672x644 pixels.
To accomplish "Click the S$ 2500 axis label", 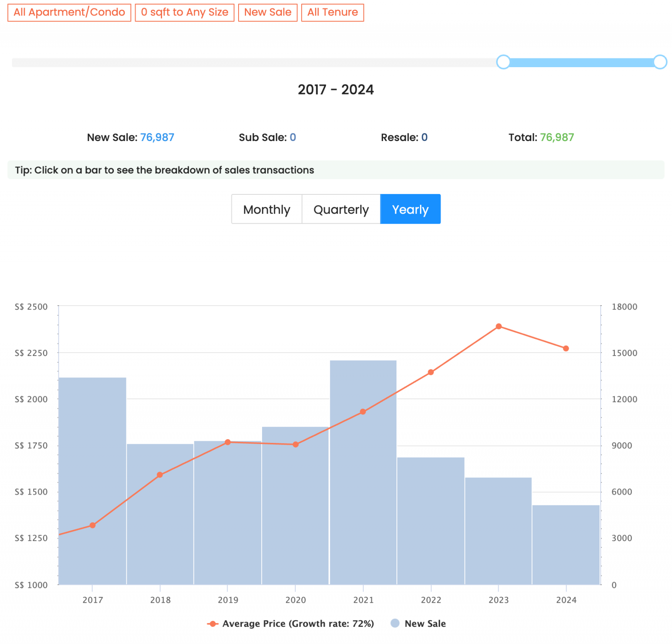I will (x=31, y=307).
